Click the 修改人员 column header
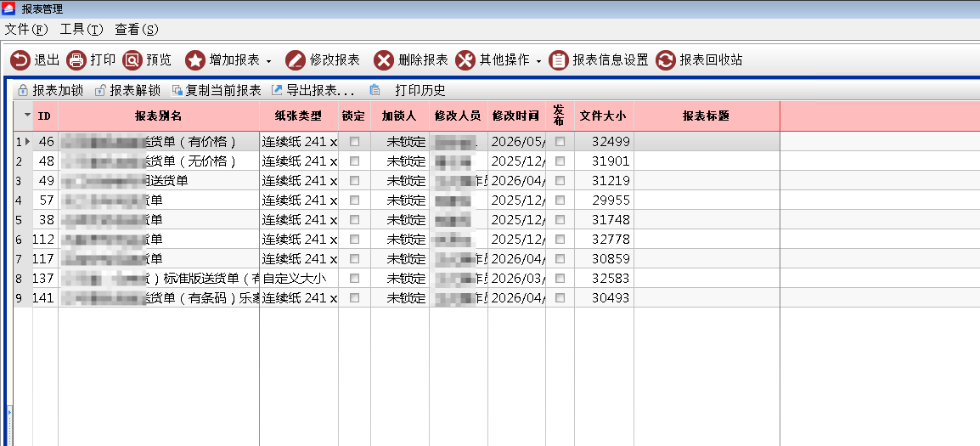Image resolution: width=980 pixels, height=446 pixels. (458, 116)
